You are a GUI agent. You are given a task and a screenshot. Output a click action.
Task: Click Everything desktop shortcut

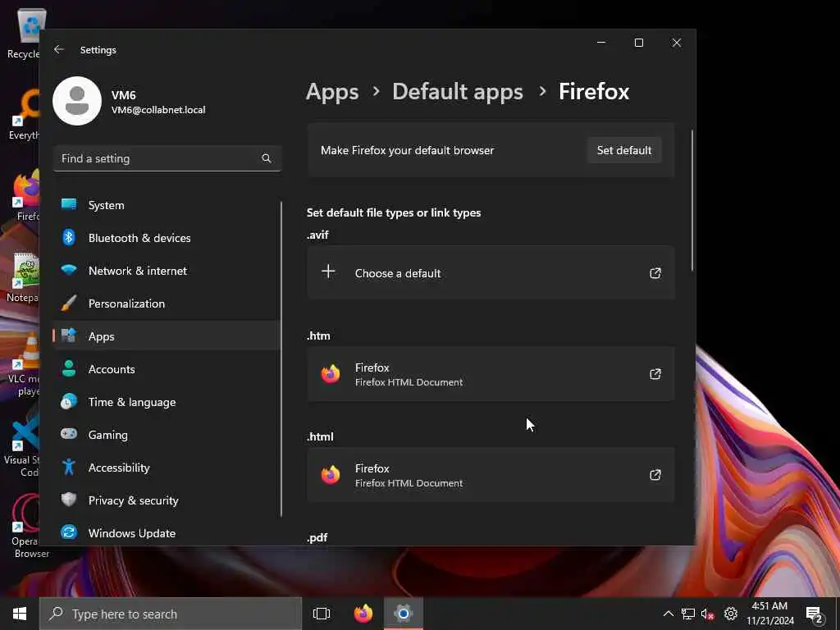[22, 115]
